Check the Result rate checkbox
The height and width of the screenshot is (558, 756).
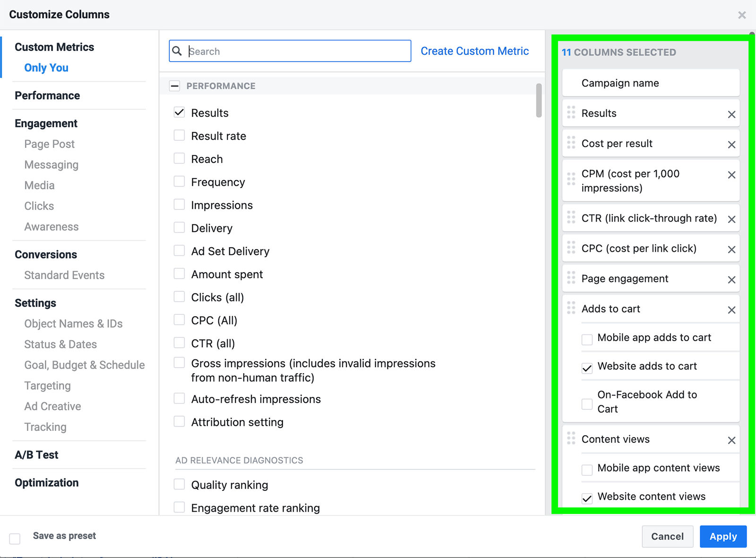click(x=179, y=136)
